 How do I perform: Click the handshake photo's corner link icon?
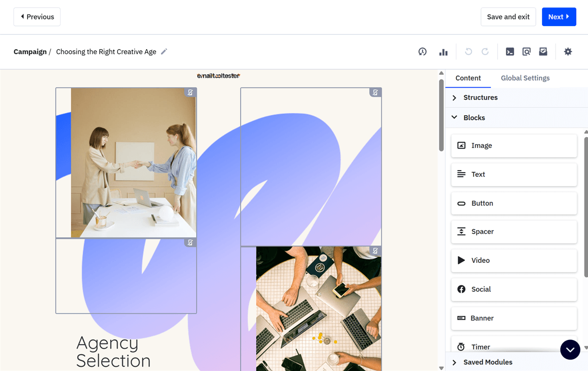pyautogui.click(x=190, y=92)
